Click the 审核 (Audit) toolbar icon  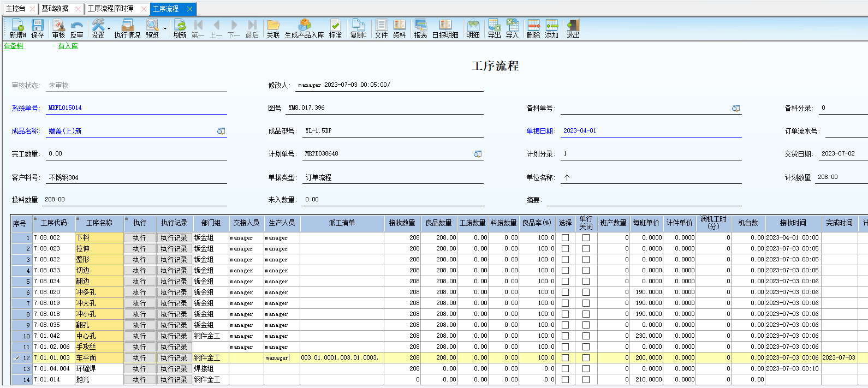58,28
